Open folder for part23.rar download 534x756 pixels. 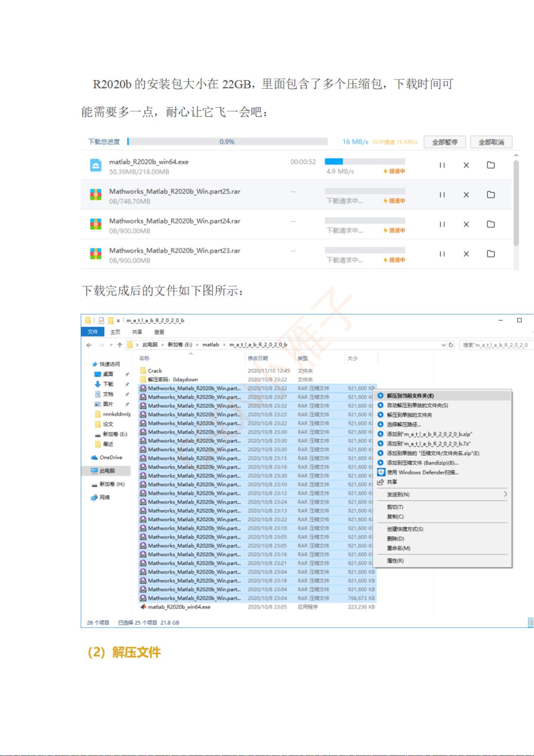pos(491,254)
